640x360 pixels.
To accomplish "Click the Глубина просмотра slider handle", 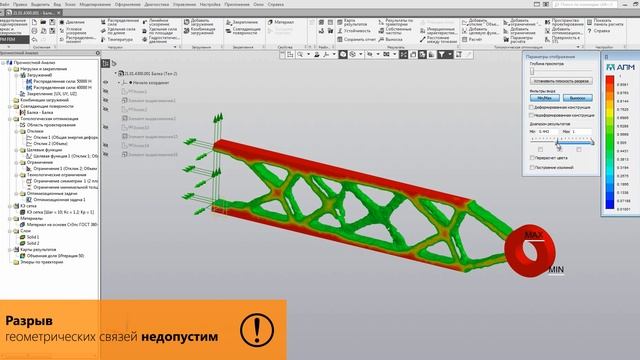I will point(532,71).
